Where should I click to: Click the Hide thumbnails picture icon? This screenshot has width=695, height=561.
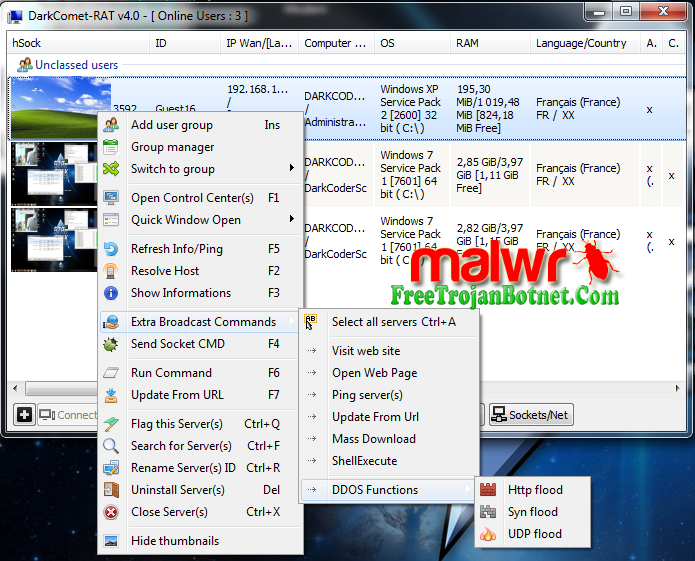(111, 541)
